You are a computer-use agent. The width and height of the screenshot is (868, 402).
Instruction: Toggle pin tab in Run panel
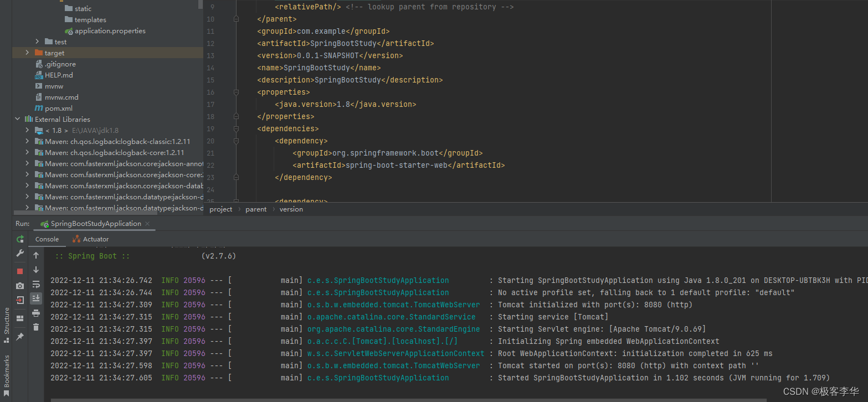click(20, 336)
